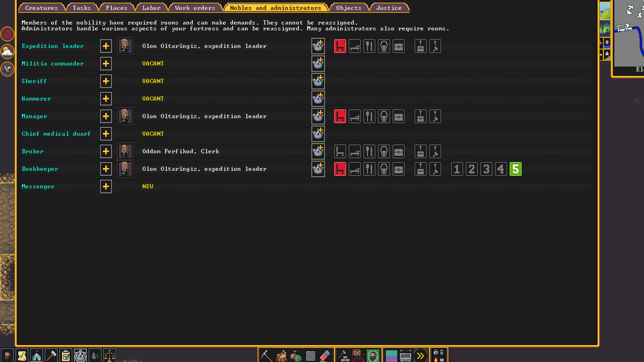Click the office requirement icon for Expedition leader
644x362 pixels.
point(340,46)
